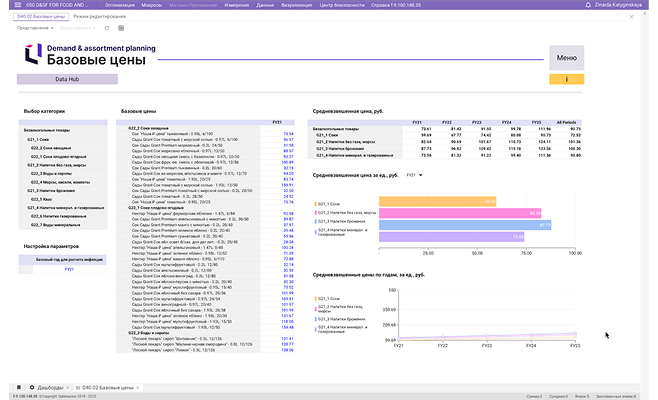The image size is (658, 400).
Task: Open the Оптимизация menu
Action: (x=119, y=5)
